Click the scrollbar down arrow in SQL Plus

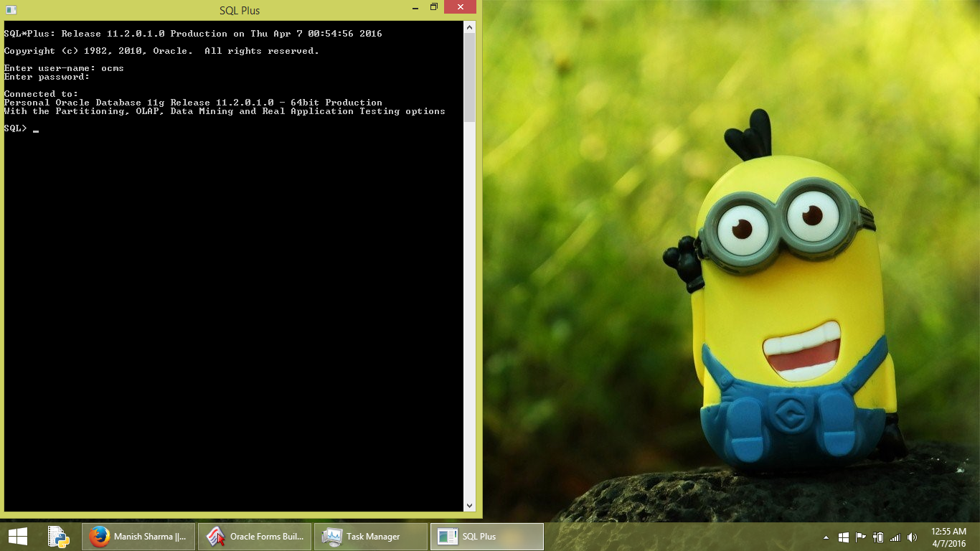pos(470,505)
